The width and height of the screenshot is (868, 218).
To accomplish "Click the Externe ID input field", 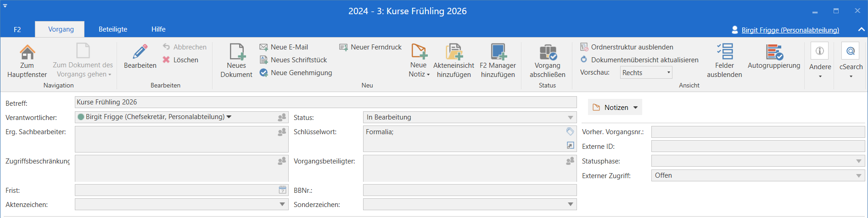I will (x=757, y=147).
